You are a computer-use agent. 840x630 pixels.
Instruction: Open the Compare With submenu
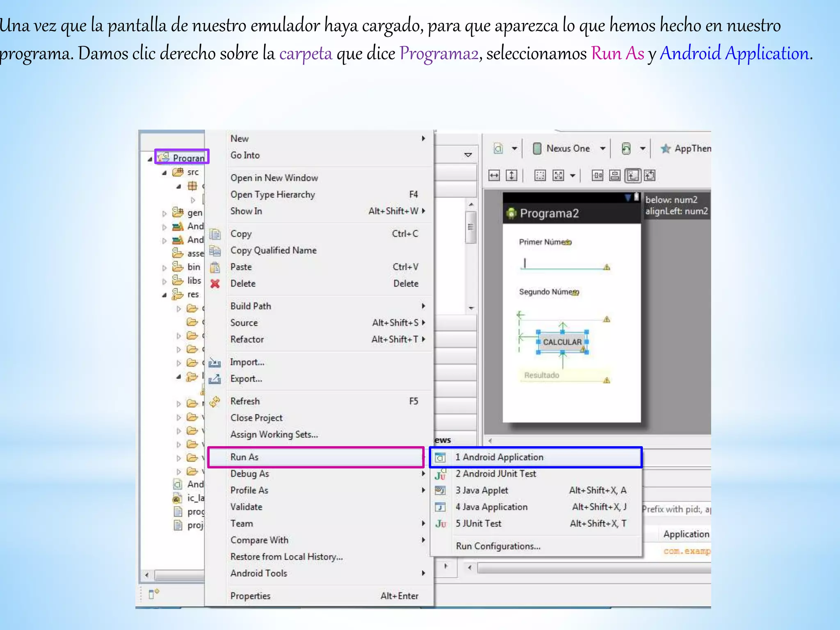[319, 540]
